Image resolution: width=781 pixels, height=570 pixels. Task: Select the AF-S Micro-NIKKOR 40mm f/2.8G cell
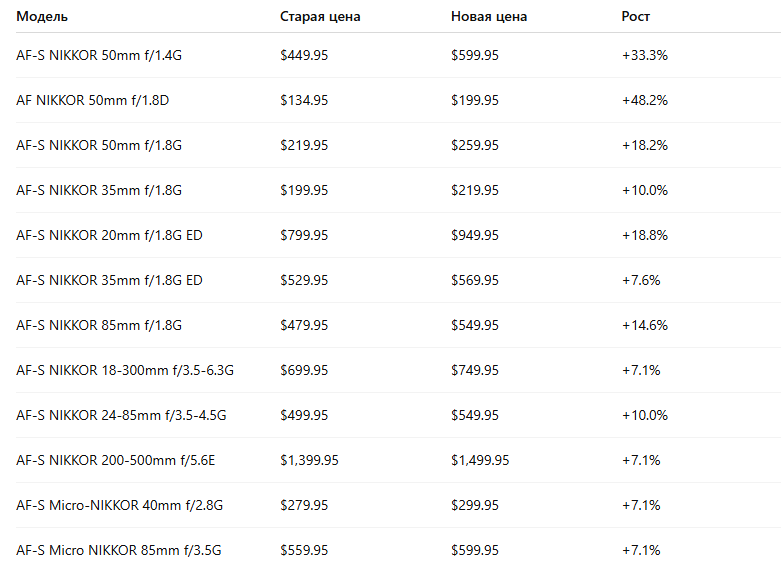(x=119, y=505)
